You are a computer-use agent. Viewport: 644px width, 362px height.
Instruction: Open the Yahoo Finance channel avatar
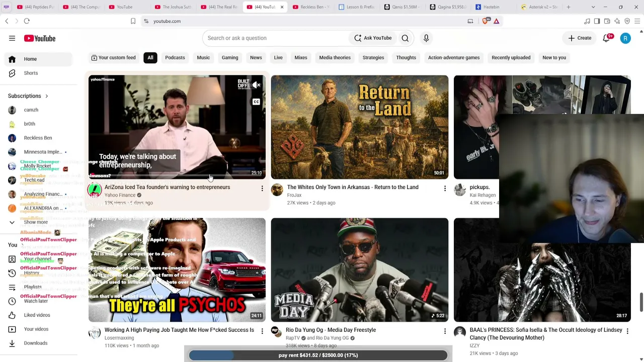[x=95, y=190]
